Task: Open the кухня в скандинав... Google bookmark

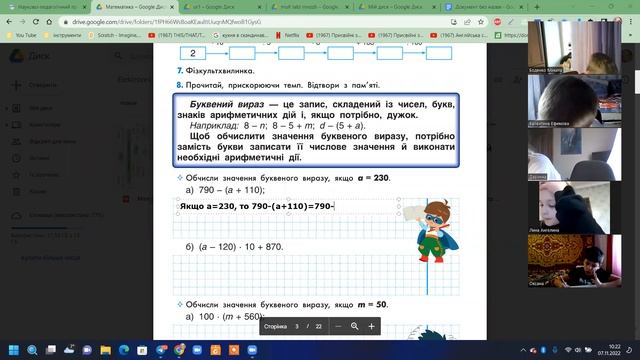Action: click(x=240, y=36)
